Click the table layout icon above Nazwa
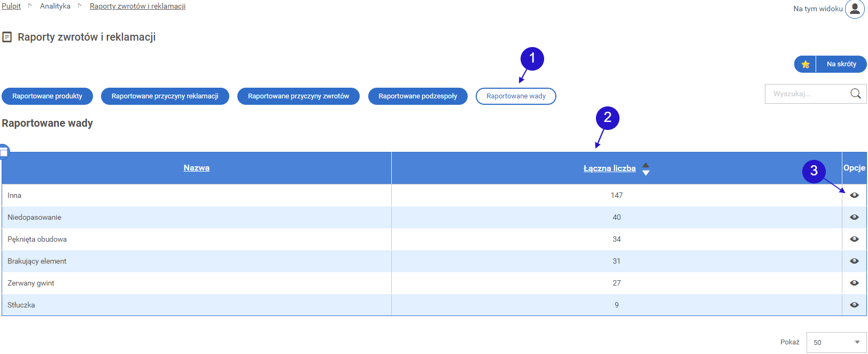The height and width of the screenshot is (354, 868). click(4, 152)
